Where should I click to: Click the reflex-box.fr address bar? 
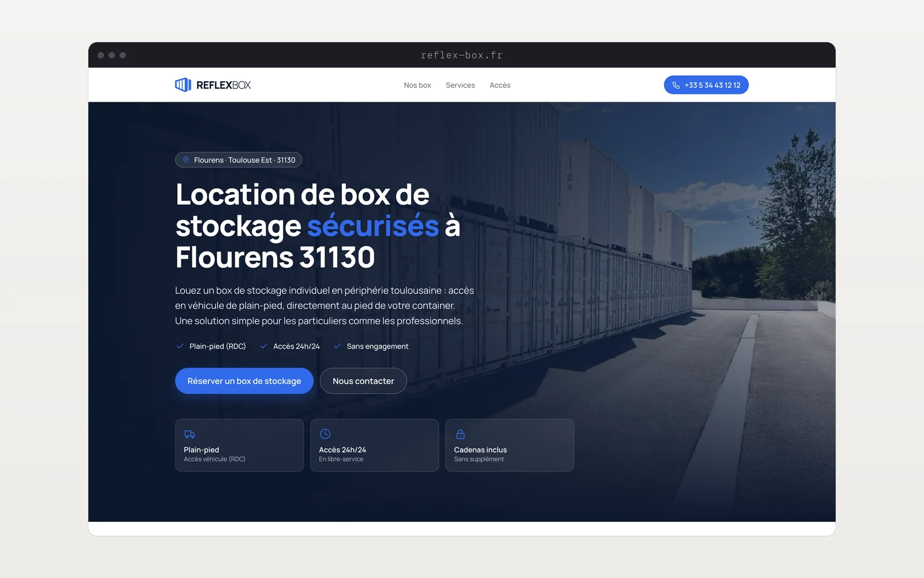(462, 55)
